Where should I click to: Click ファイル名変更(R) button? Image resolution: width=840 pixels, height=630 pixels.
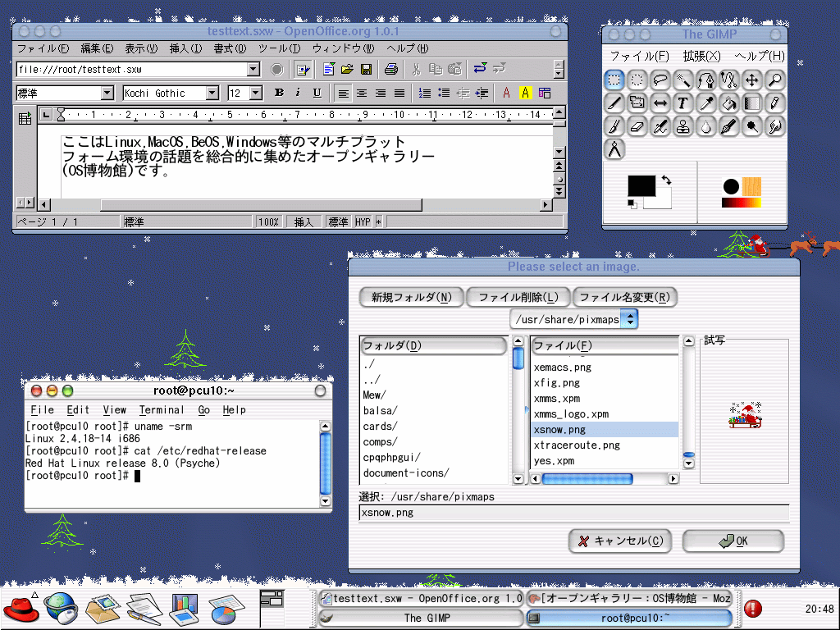624,297
